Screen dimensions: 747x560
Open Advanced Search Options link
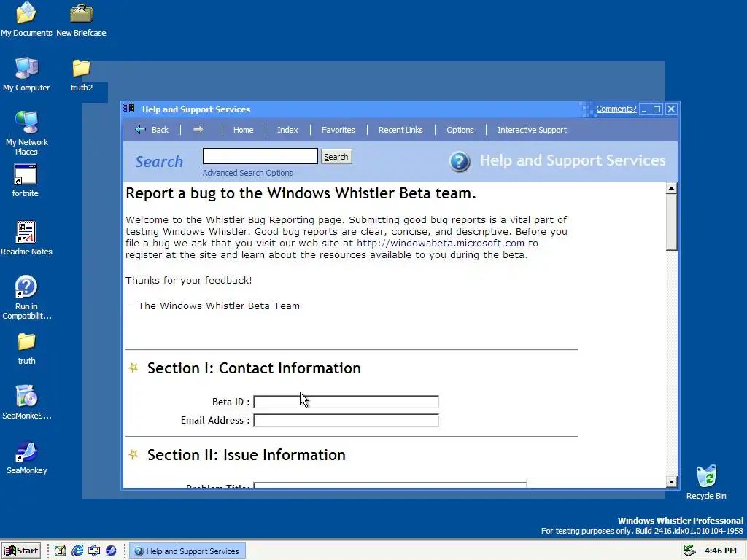point(247,173)
